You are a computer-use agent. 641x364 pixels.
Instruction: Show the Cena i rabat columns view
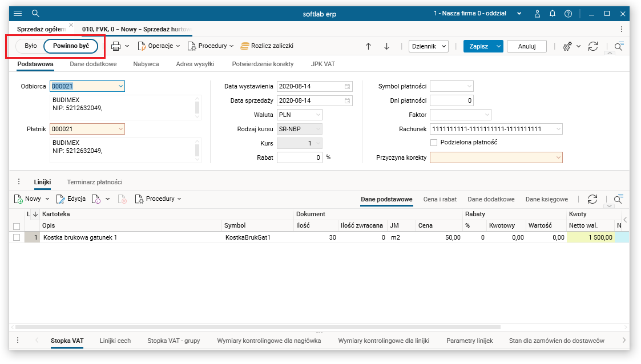pos(440,199)
